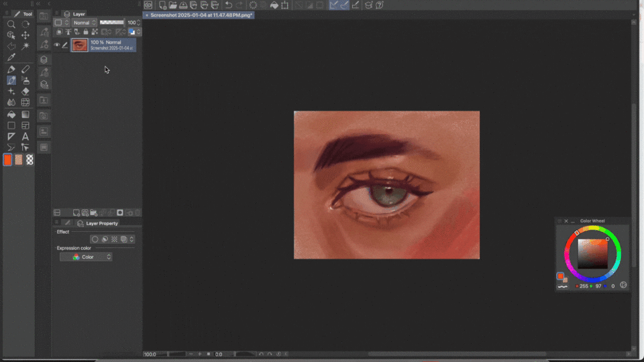Select the Blend tool
Screen dimensions: 644x362
click(x=11, y=102)
